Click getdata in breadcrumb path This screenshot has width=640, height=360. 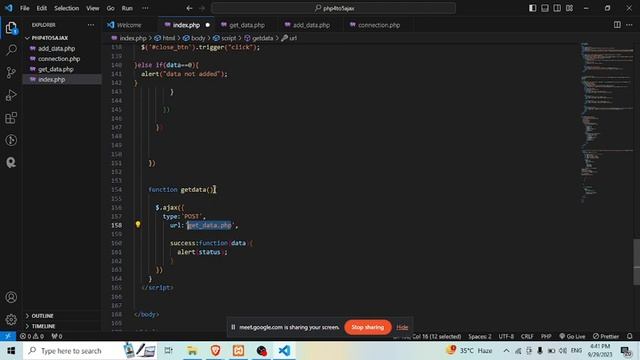click(x=262, y=38)
